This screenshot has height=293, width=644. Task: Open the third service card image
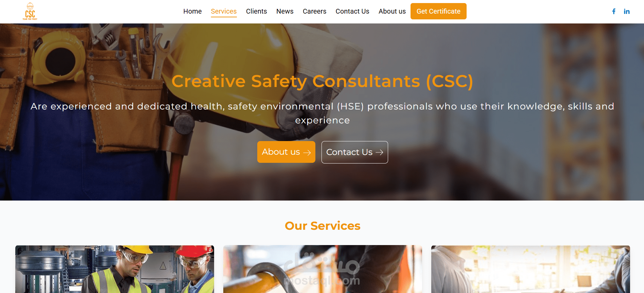530,269
